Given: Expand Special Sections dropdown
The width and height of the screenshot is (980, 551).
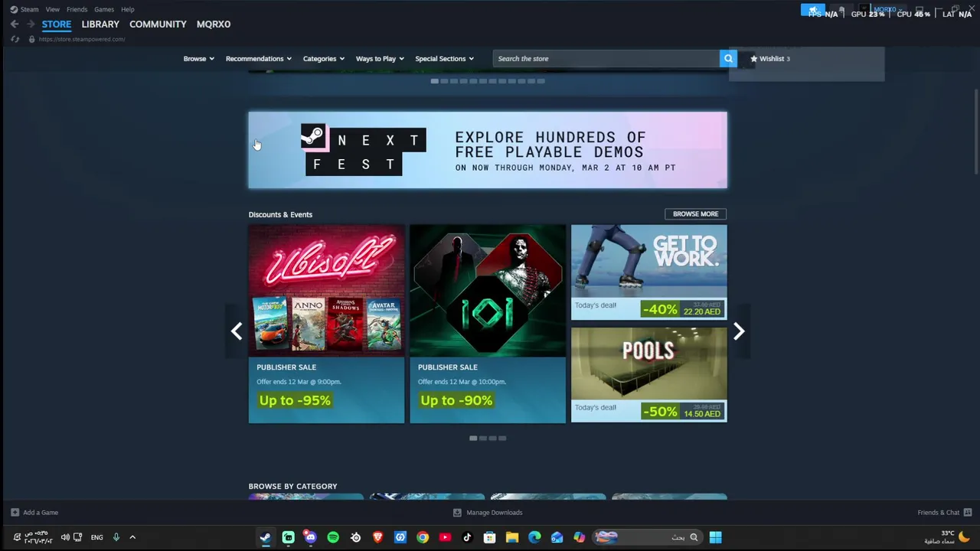Looking at the screenshot, I should coord(444,58).
